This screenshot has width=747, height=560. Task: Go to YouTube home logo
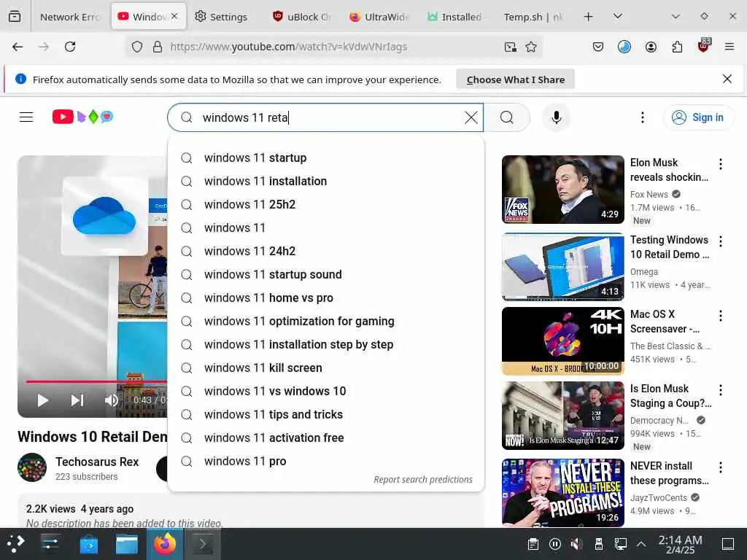83,117
